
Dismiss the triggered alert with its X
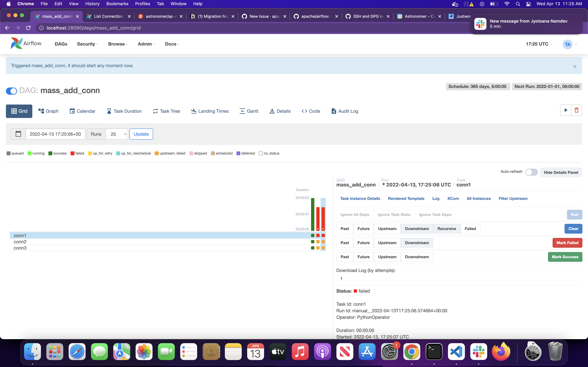pos(575,66)
